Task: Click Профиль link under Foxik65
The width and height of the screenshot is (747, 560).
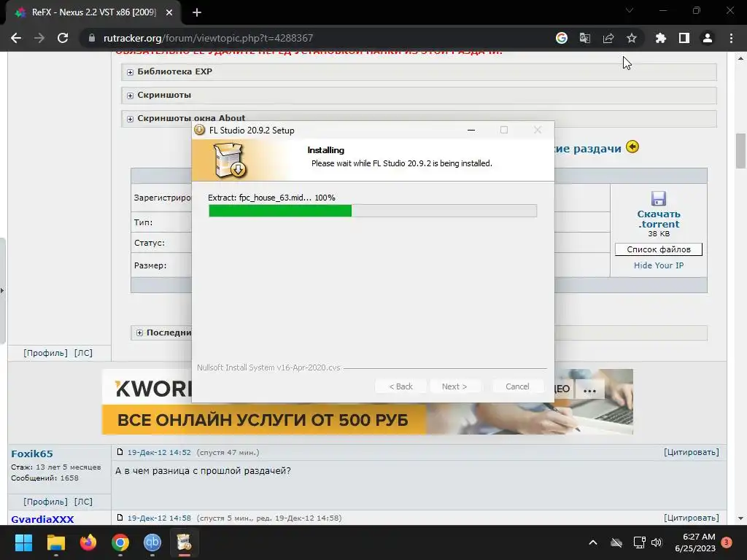Action: pos(45,502)
